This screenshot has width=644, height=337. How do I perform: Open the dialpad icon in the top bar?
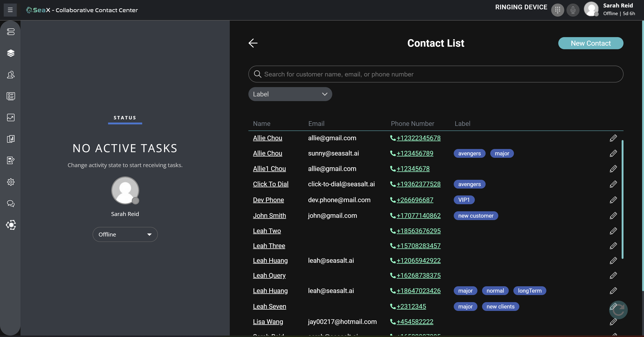click(x=558, y=10)
